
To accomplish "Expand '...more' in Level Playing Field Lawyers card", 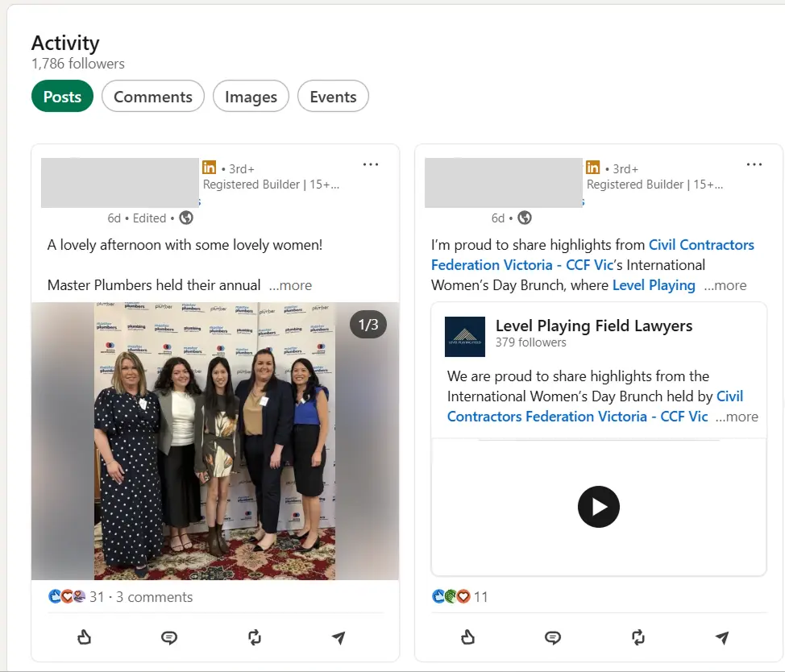I will pyautogui.click(x=737, y=417).
